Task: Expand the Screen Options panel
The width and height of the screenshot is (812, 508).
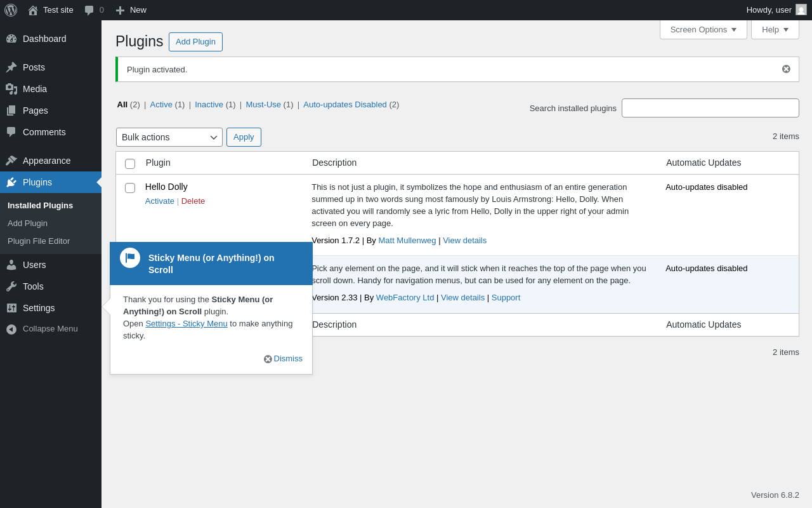Action: click(703, 29)
